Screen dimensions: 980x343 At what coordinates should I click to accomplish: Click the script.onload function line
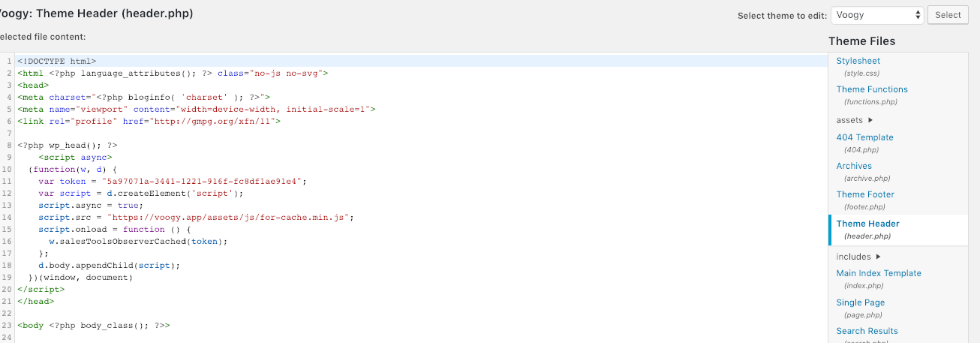[115, 229]
